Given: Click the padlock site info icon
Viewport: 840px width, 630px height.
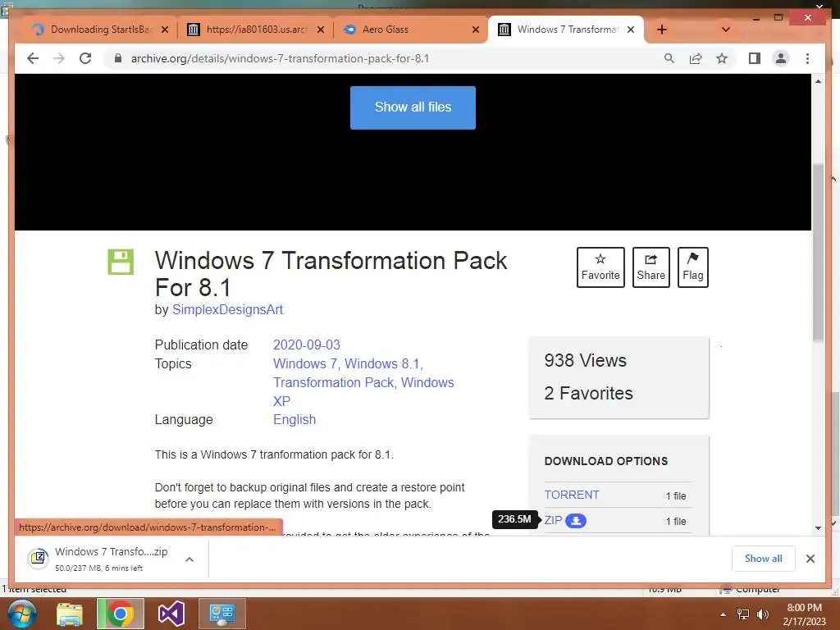Looking at the screenshot, I should (x=118, y=58).
